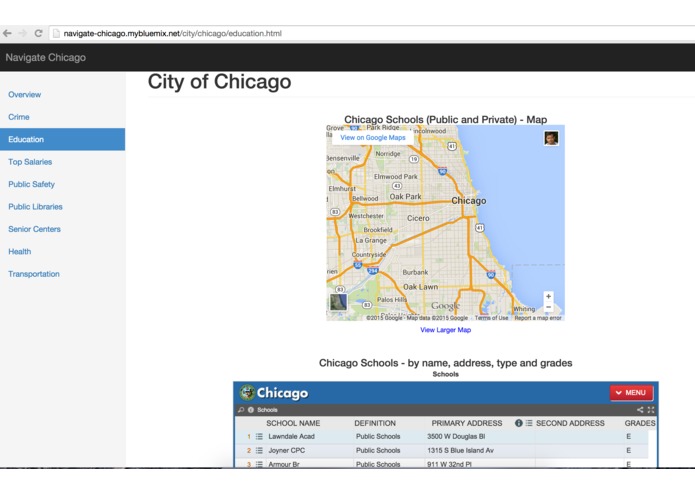Sort by SECOND ADDRESS column header
Image resolution: width=695 pixels, height=494 pixels.
(x=570, y=423)
